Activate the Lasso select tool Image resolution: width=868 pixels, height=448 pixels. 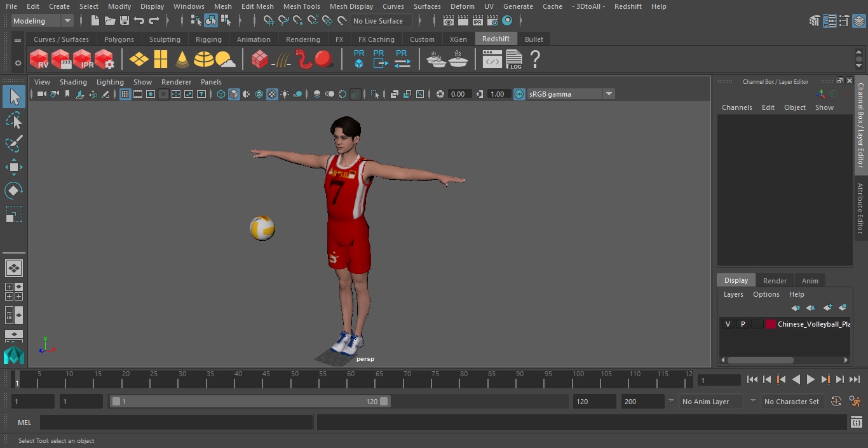point(14,120)
